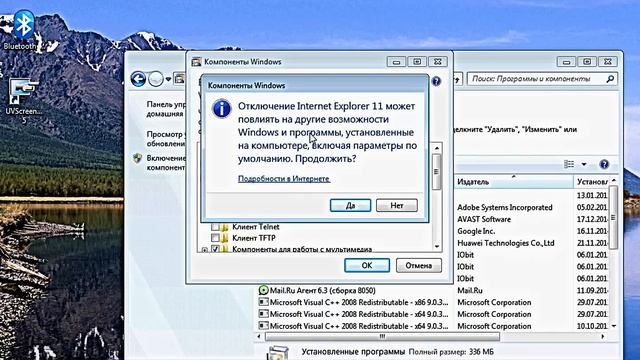The height and width of the screenshot is (360, 640).
Task: Click the components list scrollbar thumb
Action: click(437, 171)
